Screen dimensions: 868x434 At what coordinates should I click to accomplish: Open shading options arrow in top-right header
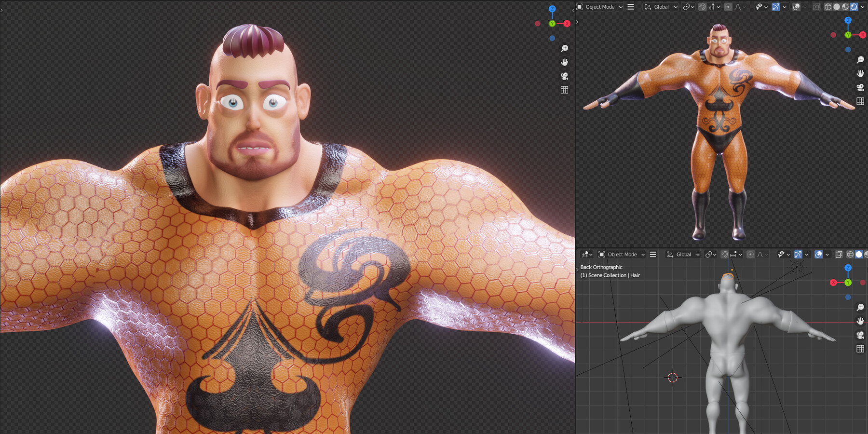tap(863, 7)
